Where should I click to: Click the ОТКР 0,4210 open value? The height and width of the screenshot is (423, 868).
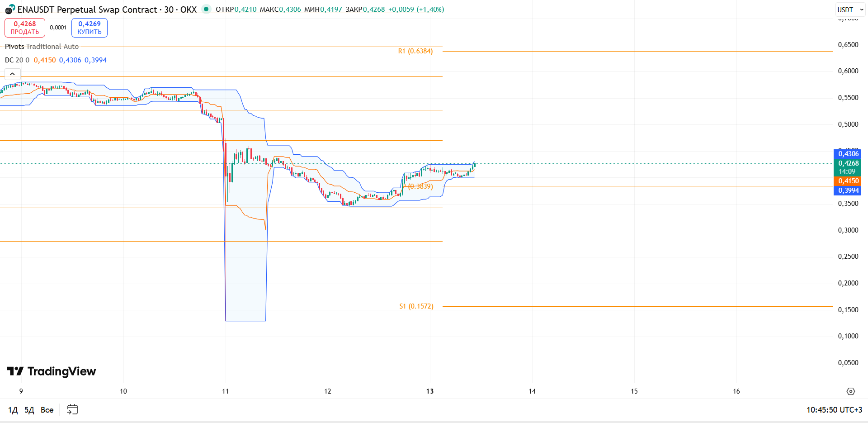236,10
